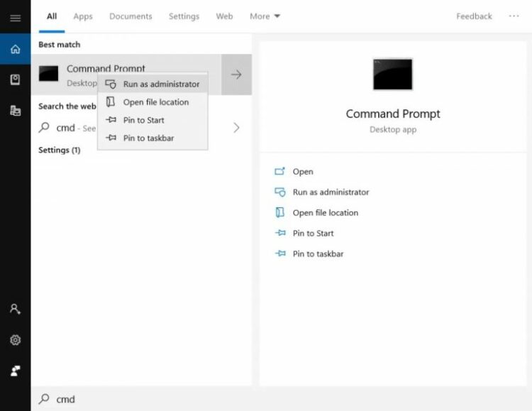
Task: Open the Settings gear in the sidebar
Action: click(x=16, y=340)
